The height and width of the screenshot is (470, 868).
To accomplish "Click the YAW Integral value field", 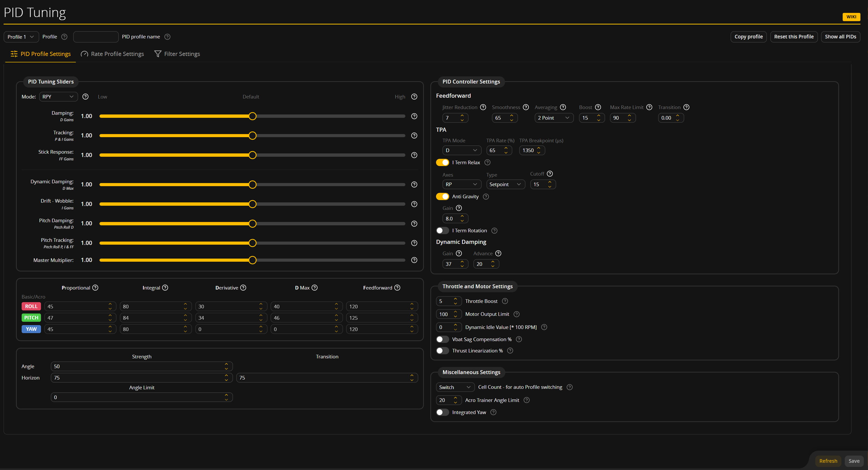I will click(156, 329).
